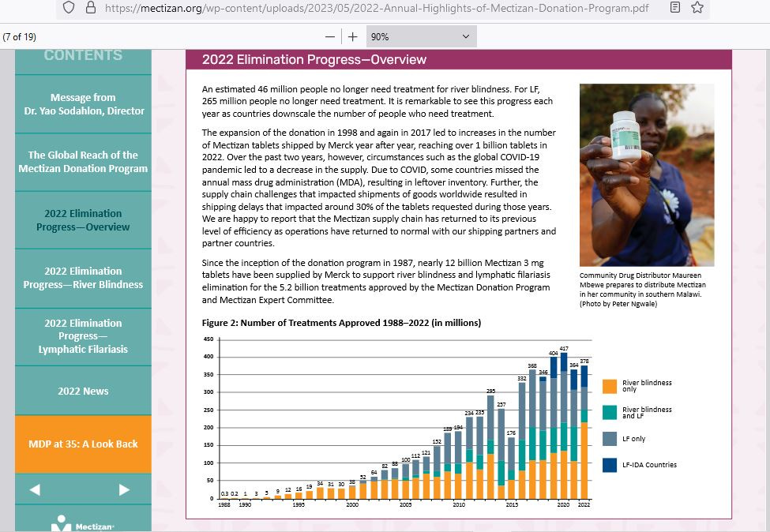Click the bar labeled 176 in chart

[x=511, y=468]
